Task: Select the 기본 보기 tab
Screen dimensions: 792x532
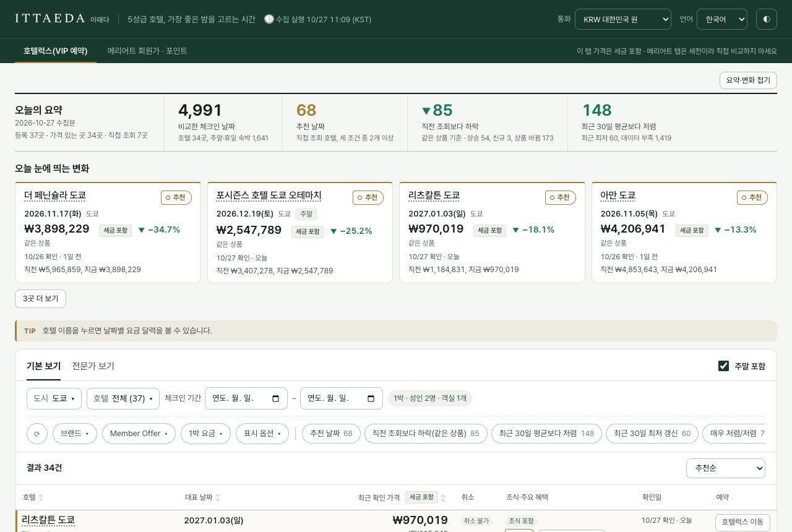Action: tap(43, 366)
